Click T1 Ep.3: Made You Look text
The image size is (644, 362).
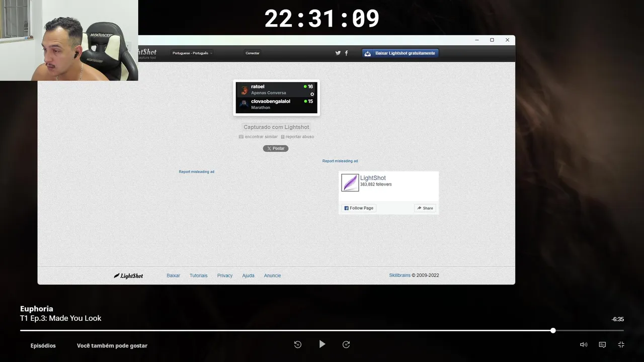tap(61, 318)
